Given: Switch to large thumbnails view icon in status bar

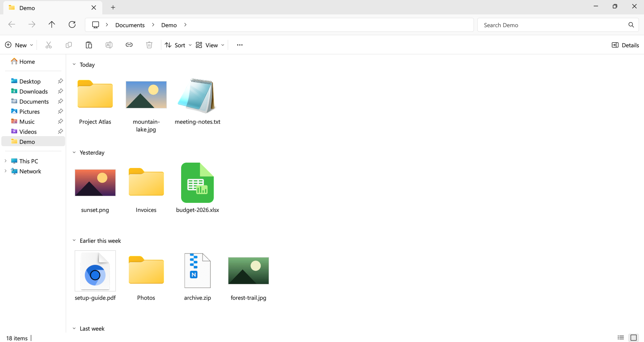Looking at the screenshot, I should (x=634, y=338).
